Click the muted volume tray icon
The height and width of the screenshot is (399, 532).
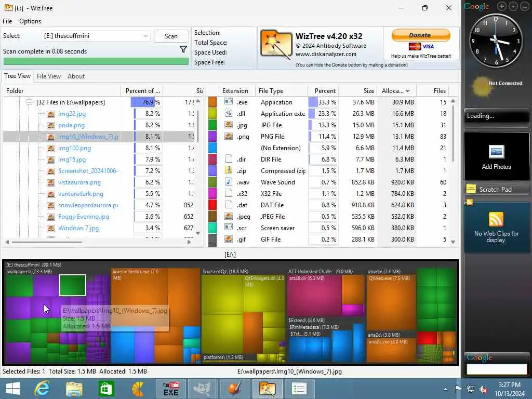[483, 389]
